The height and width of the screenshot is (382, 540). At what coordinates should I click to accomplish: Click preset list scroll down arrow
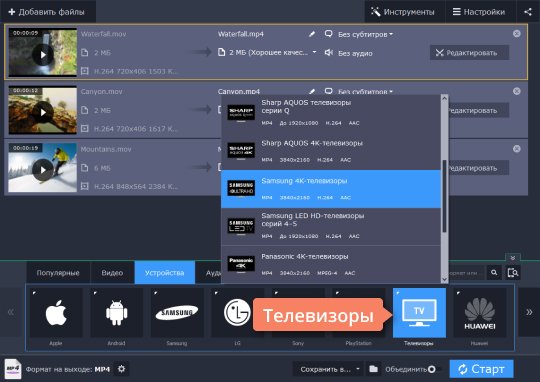click(444, 280)
